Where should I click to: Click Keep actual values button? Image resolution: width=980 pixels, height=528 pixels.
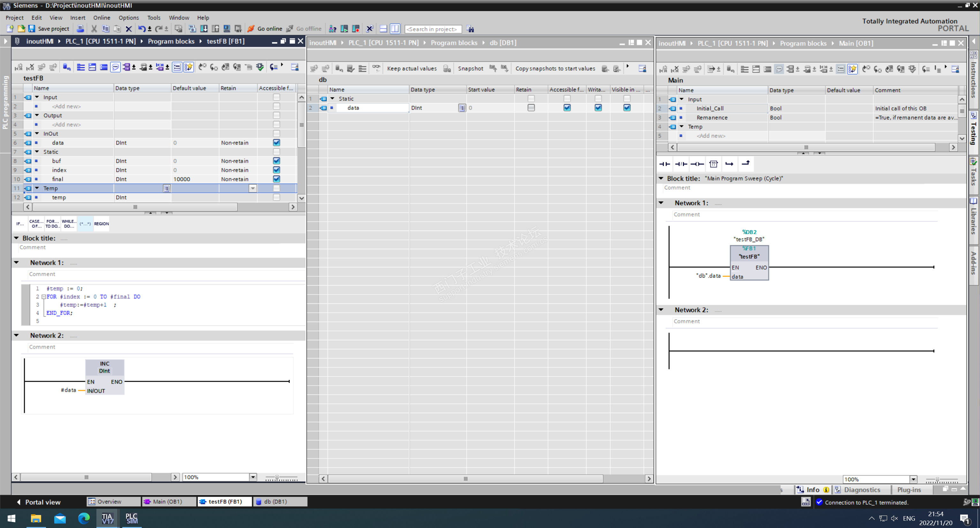pos(411,69)
